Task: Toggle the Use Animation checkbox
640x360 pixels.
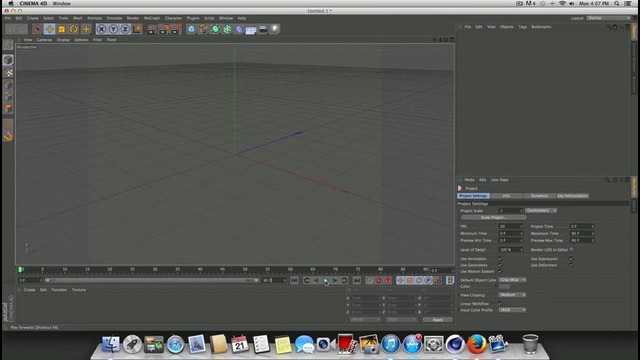Action: (x=500, y=259)
